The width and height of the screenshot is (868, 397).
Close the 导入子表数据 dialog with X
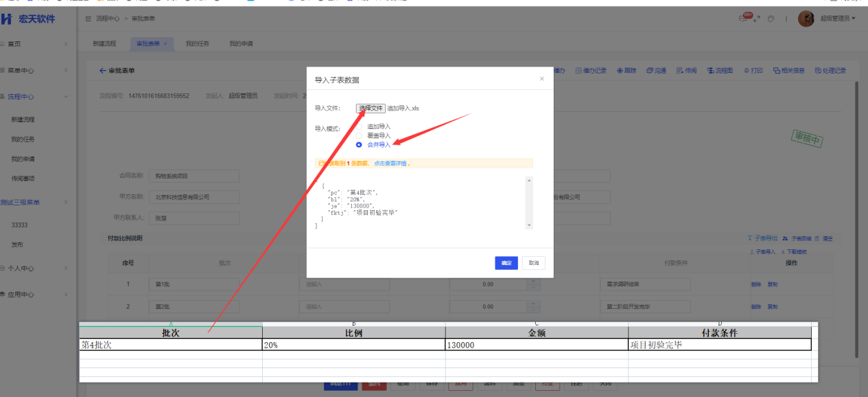coord(541,79)
